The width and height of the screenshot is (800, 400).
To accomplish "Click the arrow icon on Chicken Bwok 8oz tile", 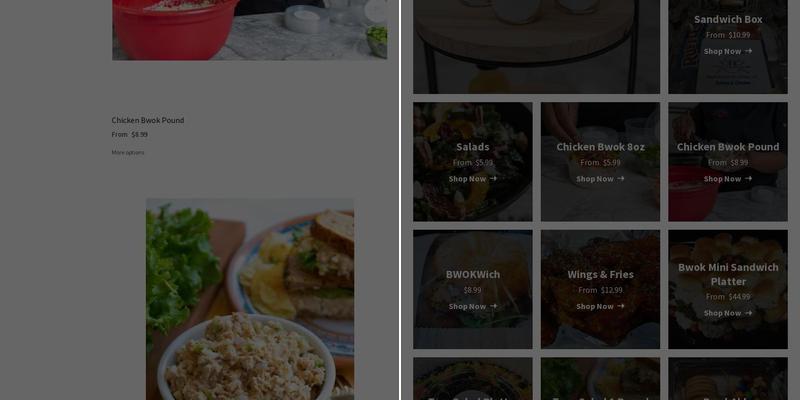I will (620, 179).
